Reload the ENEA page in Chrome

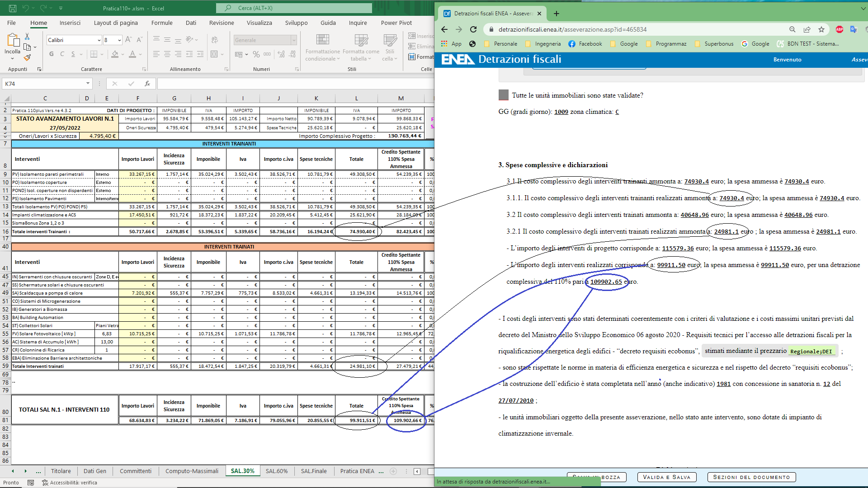(x=473, y=29)
